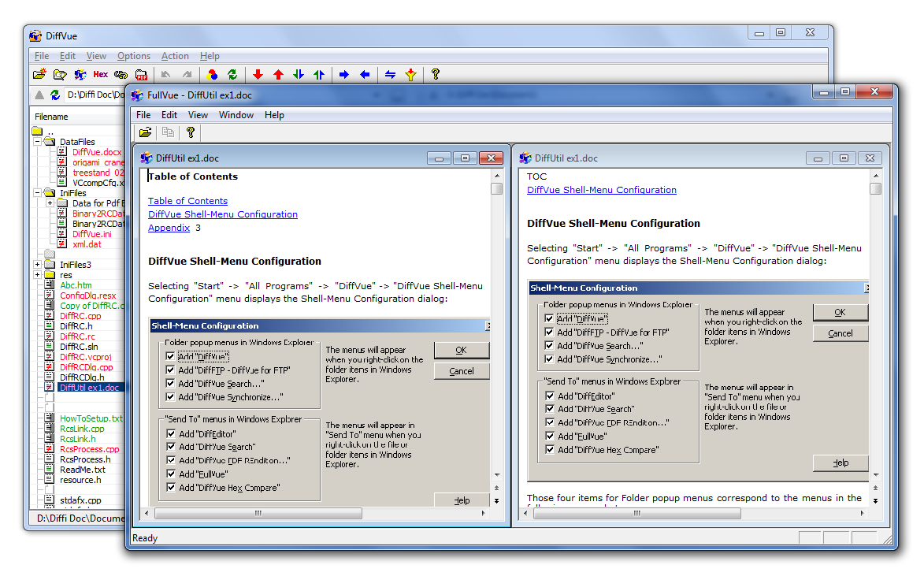924x576 pixels.
Task: Toggle Add "DiffVue PDF Rendition..." in right pane
Action: 550,422
